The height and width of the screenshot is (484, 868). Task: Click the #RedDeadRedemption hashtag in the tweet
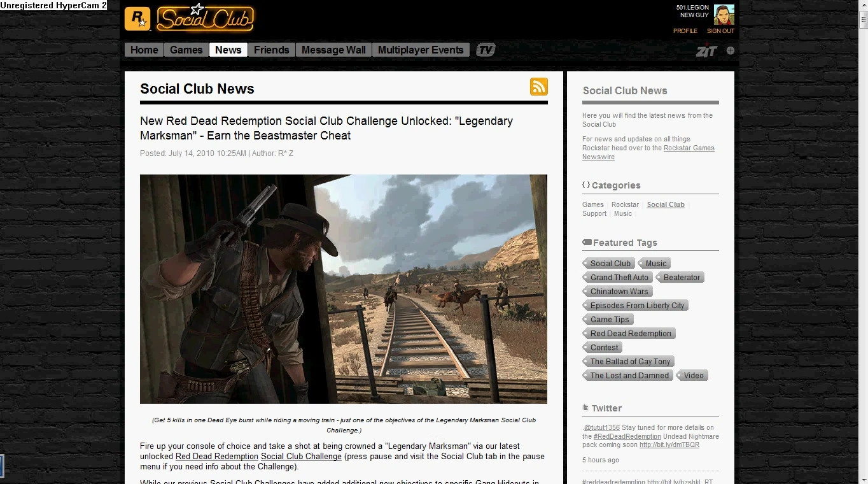point(627,436)
